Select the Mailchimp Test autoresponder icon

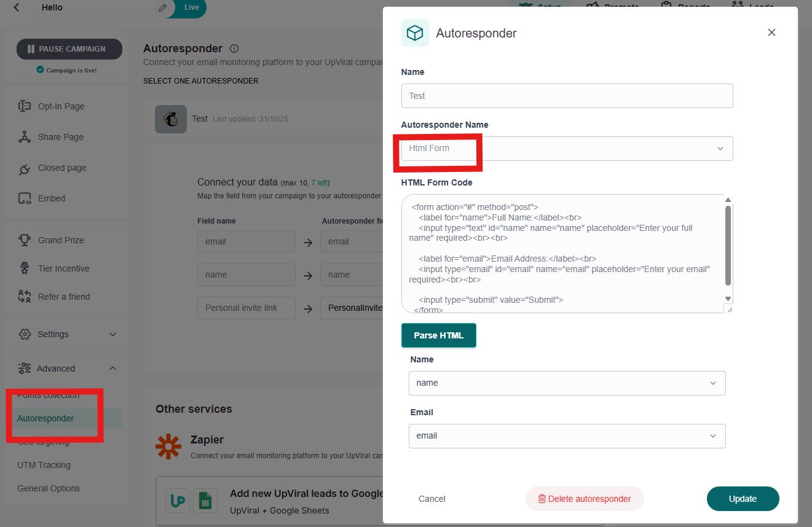(171, 119)
